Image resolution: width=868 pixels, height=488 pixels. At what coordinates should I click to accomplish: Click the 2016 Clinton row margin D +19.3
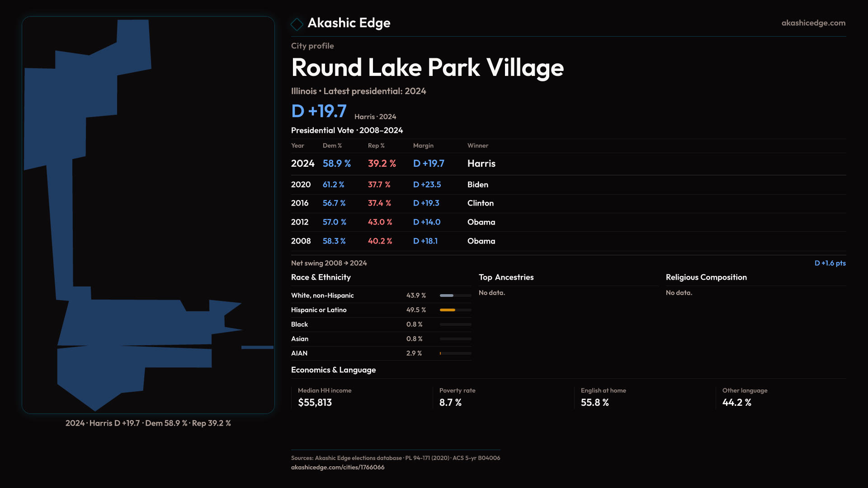coord(426,203)
